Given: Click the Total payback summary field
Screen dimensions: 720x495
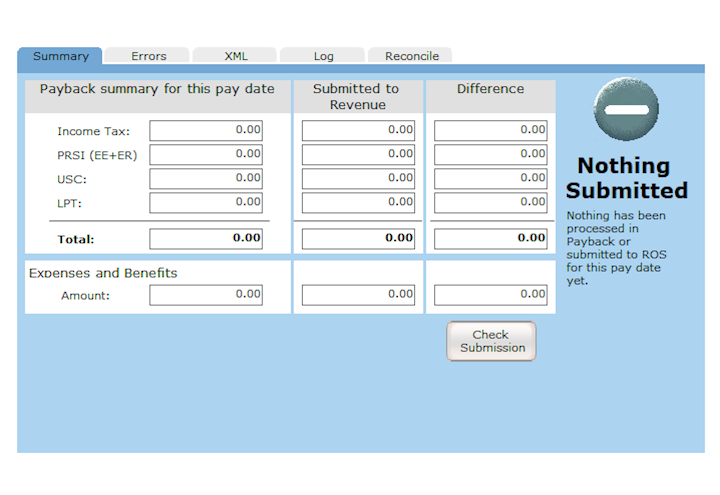Looking at the screenshot, I should (x=206, y=239).
